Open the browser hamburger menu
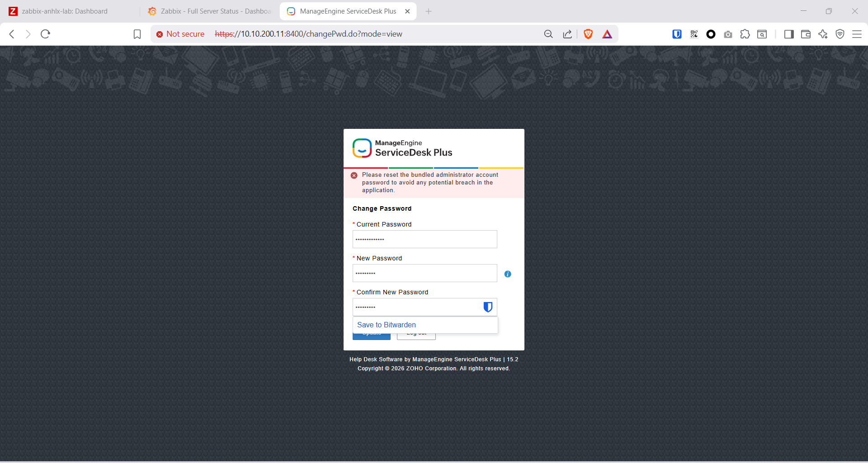Image resolution: width=868 pixels, height=463 pixels. 857,34
